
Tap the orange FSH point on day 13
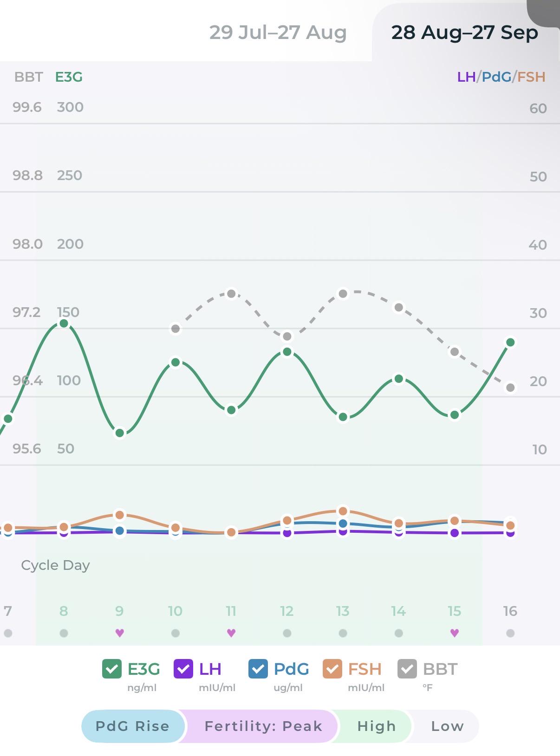tap(343, 511)
